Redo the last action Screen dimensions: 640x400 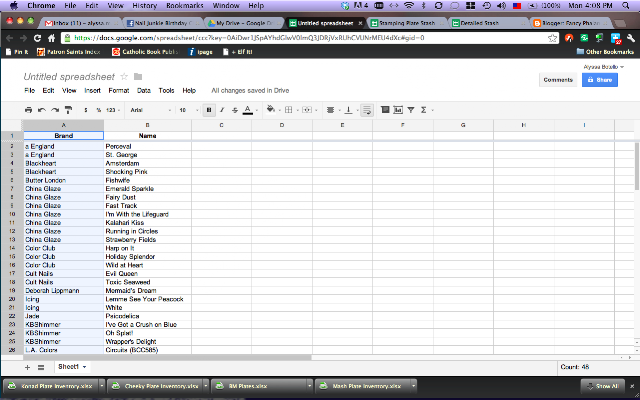(55, 110)
